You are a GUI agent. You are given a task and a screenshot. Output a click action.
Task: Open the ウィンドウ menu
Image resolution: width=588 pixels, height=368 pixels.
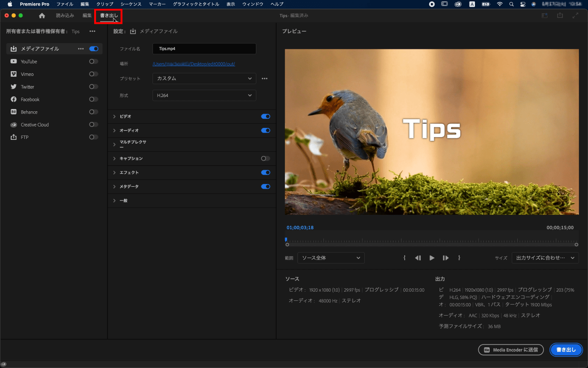(253, 4)
